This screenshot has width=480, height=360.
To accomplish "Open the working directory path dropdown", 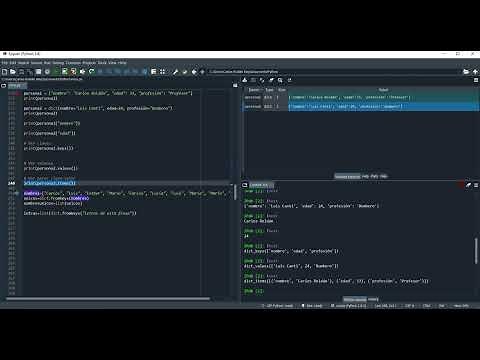I will click(x=333, y=72).
